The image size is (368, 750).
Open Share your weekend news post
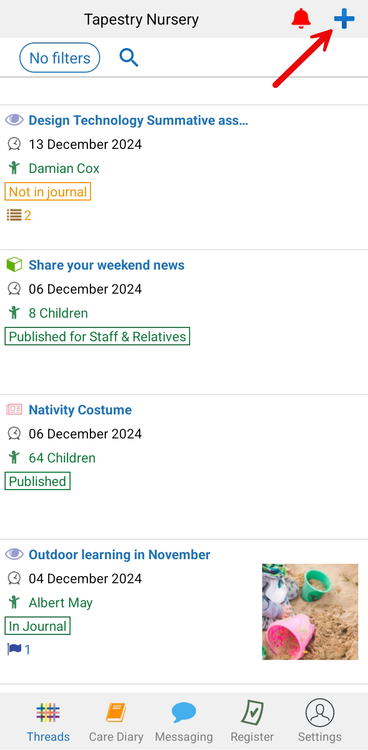106,265
